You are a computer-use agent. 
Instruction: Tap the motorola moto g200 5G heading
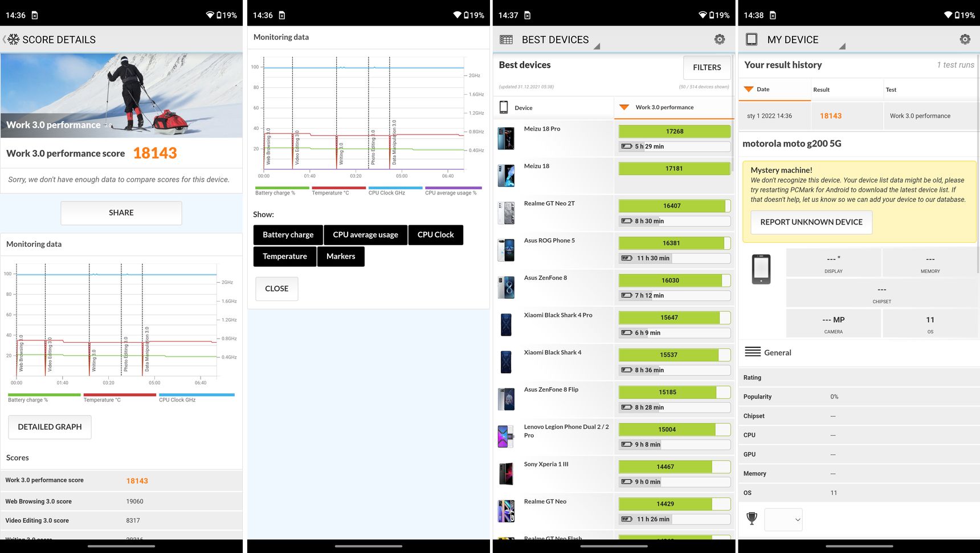point(792,144)
